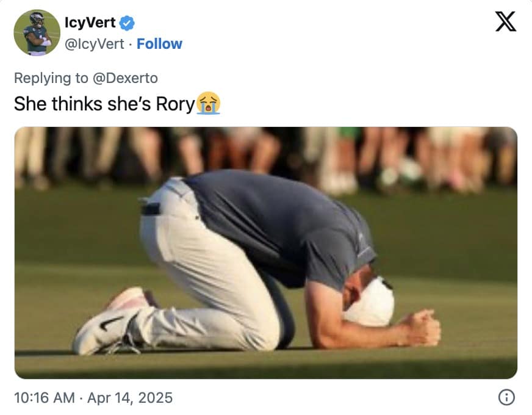Viewport: 532px width, 415px height.
Task: Click the circled i information symbol
Action: 505,398
